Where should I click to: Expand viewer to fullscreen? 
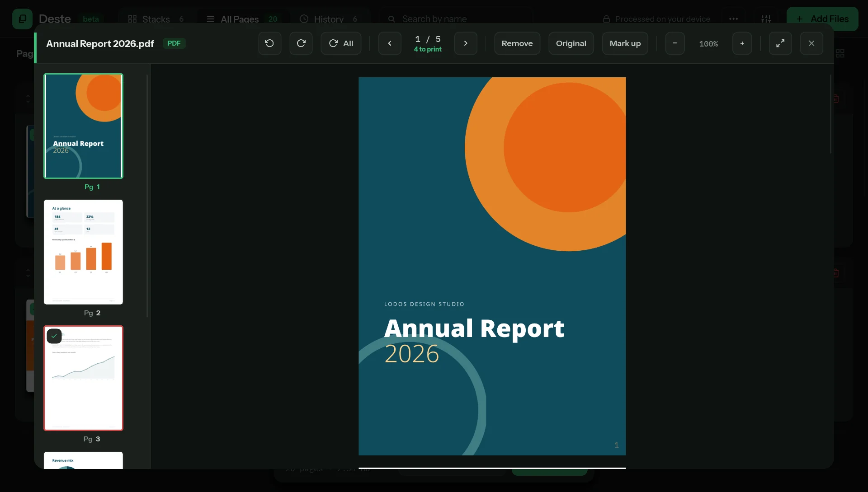780,43
